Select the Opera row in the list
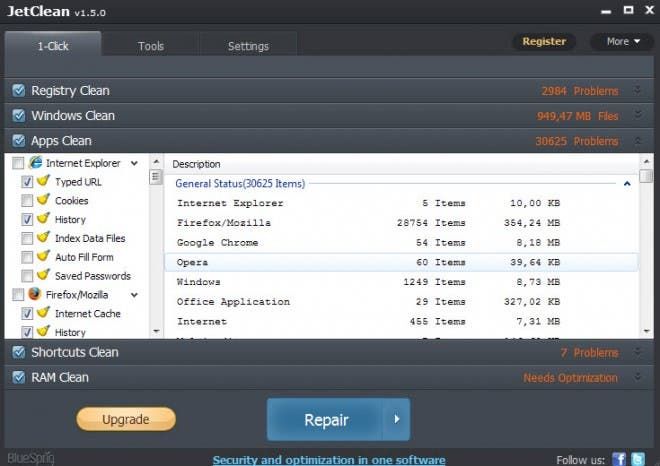 click(402, 262)
